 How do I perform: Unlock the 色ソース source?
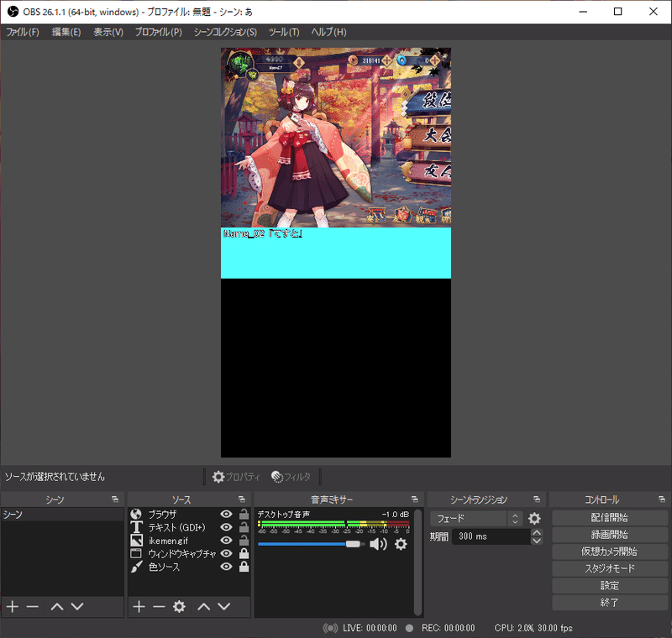(244, 567)
